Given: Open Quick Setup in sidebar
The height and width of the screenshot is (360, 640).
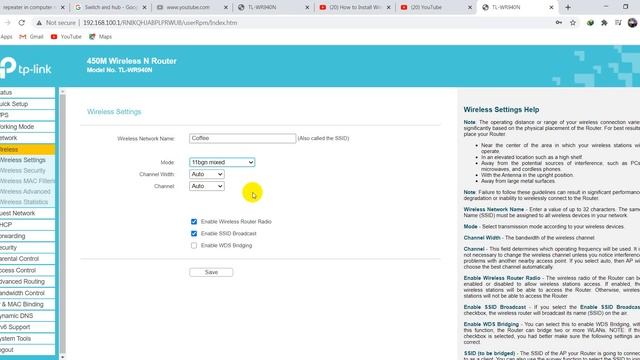Looking at the screenshot, I should (x=27, y=104).
